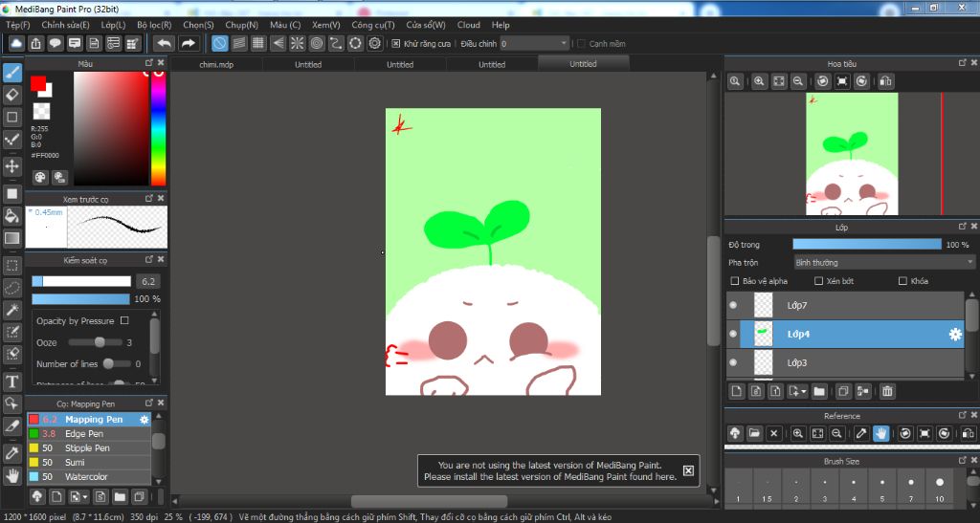This screenshot has height=523, width=980.
Task: Open a reference image with folder icon
Action: point(754,433)
